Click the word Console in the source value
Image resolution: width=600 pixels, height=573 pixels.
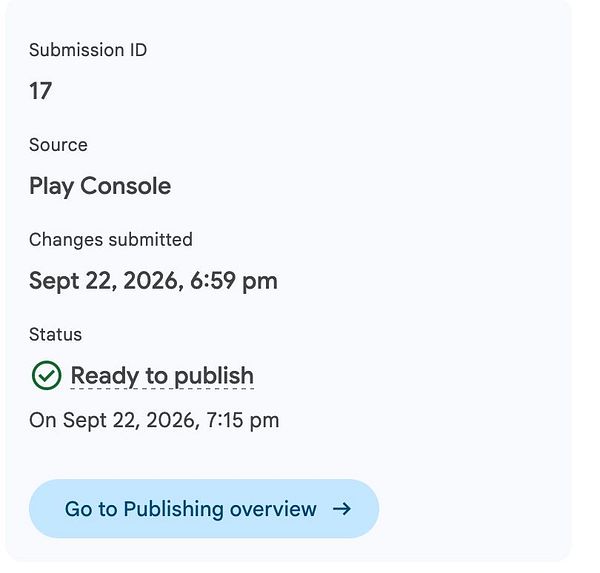pos(126,186)
